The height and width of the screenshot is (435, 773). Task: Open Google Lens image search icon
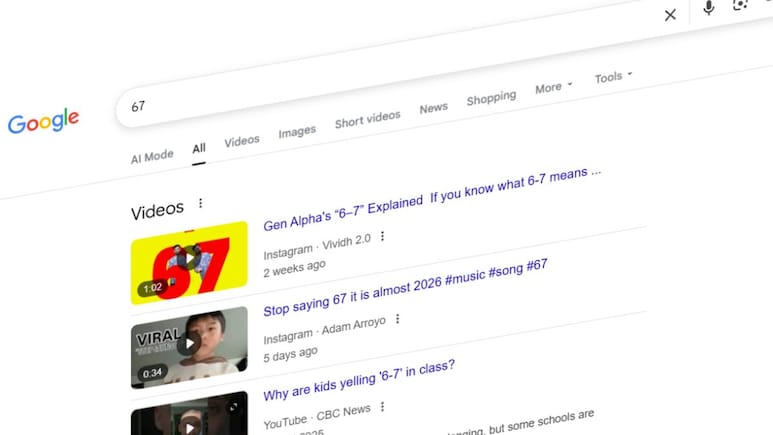(741, 5)
